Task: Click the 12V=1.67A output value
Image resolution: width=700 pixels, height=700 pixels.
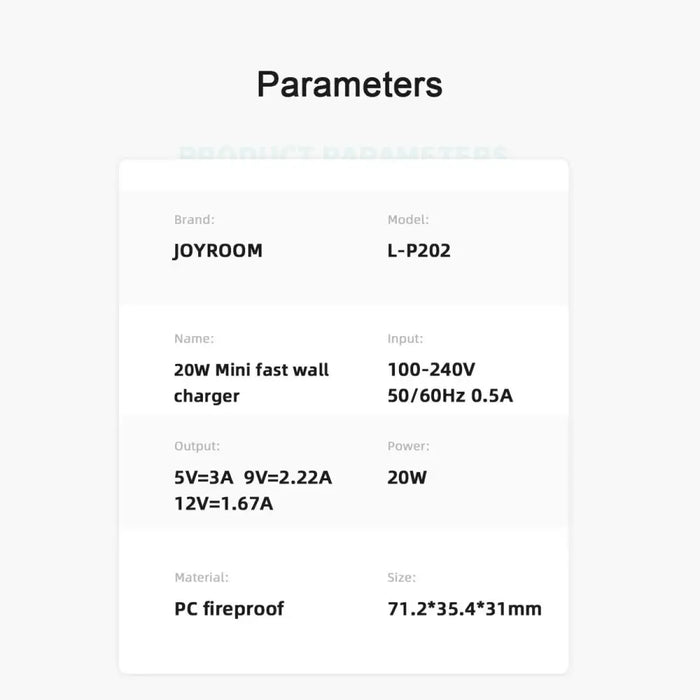Action: [x=223, y=503]
